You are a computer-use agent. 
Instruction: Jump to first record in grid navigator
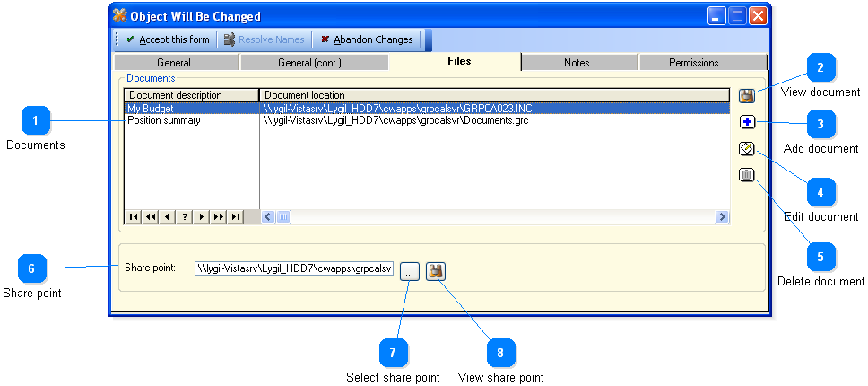(x=134, y=216)
